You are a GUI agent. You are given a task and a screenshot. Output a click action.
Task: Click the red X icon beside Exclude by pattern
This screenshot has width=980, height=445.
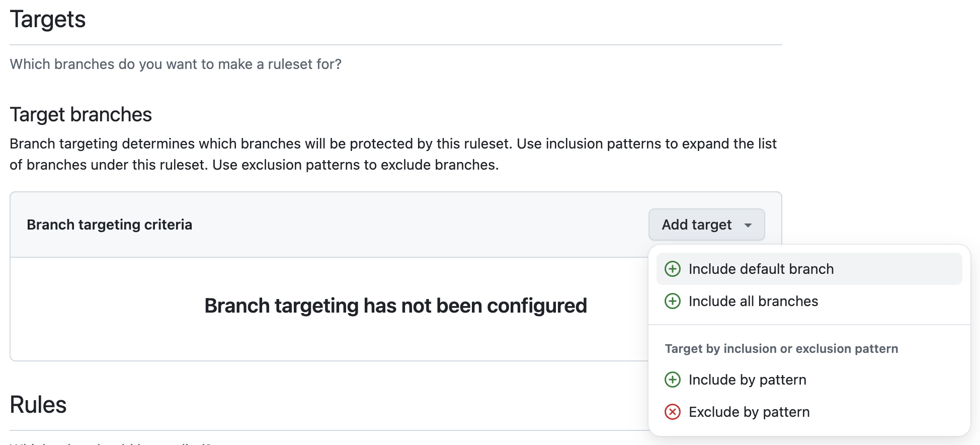click(x=672, y=412)
